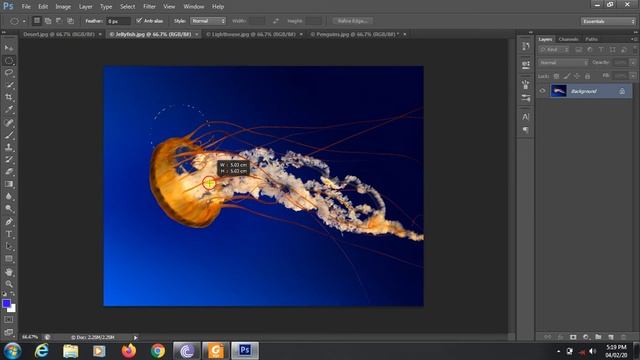Select the Eyedropper tool
The width and height of the screenshot is (640, 360).
pyautogui.click(x=9, y=109)
